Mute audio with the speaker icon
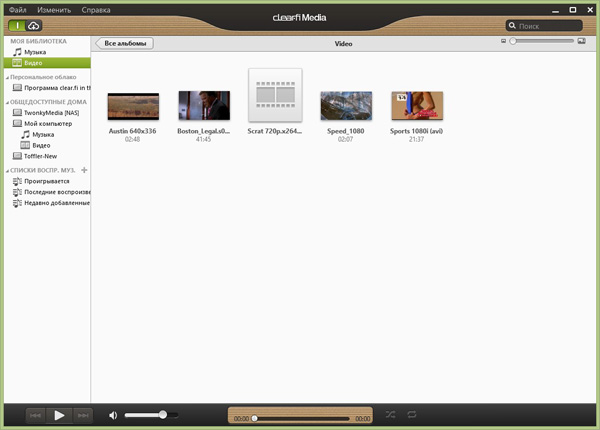 point(113,415)
